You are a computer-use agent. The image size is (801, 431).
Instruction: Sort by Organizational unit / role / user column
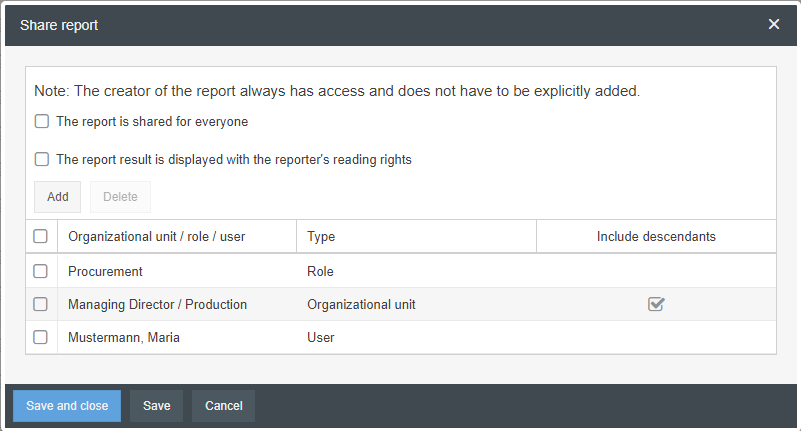(156, 237)
